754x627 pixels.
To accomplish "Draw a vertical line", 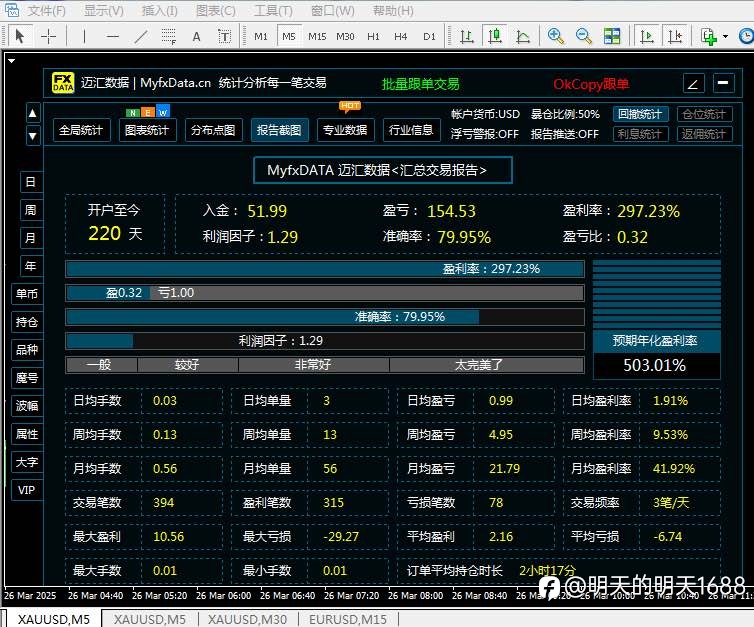I will point(84,36).
